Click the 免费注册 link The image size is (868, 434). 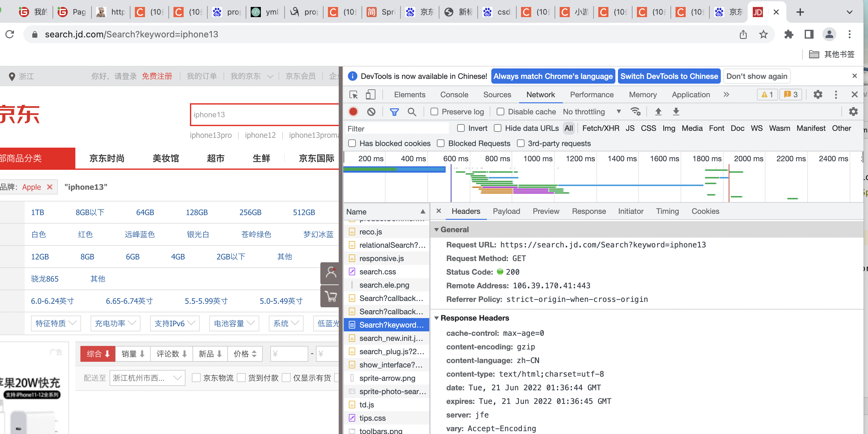[157, 76]
